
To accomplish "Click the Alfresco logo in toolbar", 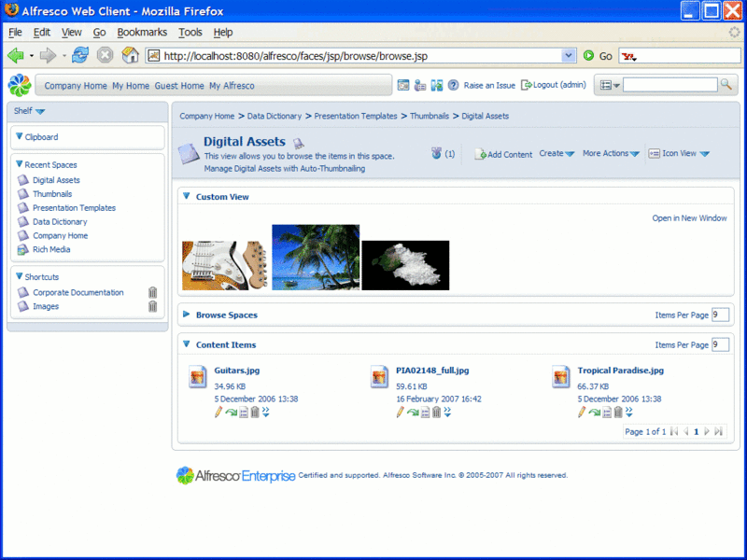I will (19, 85).
